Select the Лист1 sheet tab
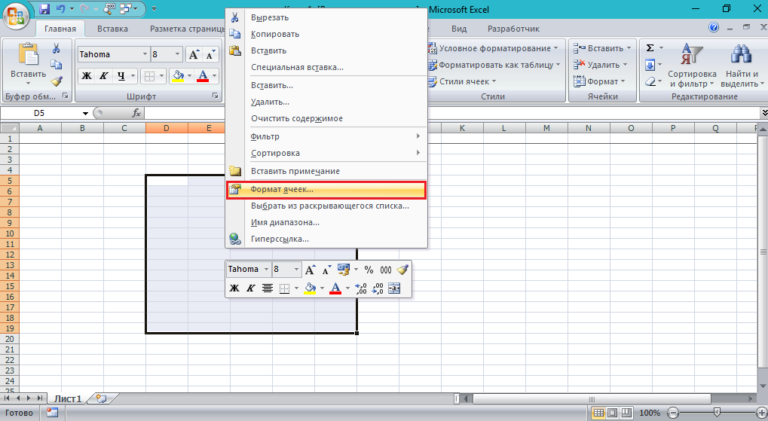 68,399
